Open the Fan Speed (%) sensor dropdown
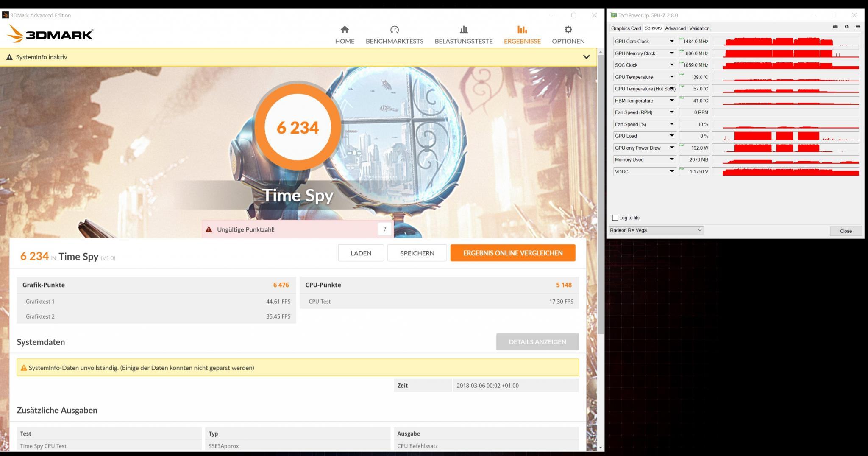The image size is (868, 456). [672, 124]
